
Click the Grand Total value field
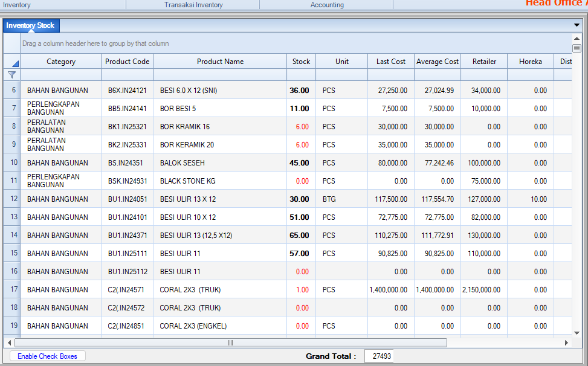pos(378,356)
